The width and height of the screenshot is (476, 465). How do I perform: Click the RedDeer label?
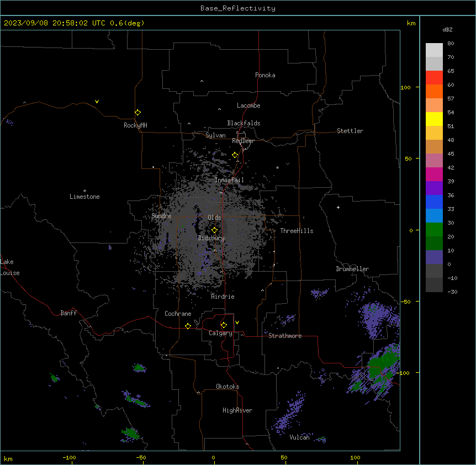pyautogui.click(x=243, y=141)
